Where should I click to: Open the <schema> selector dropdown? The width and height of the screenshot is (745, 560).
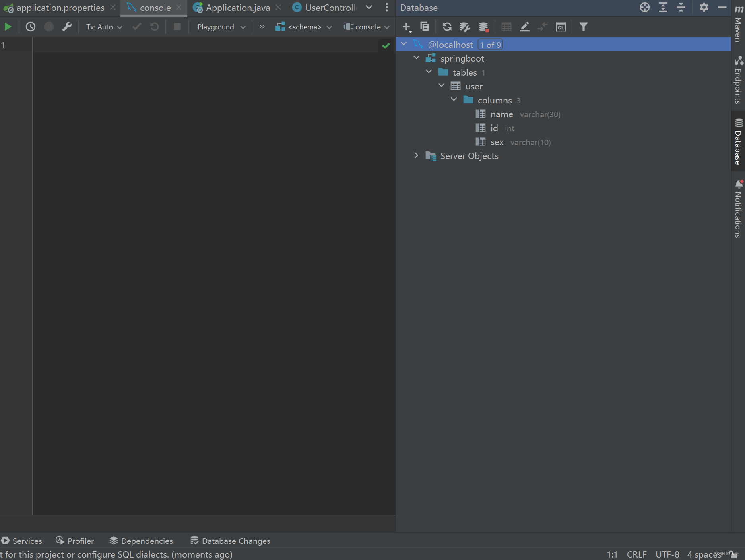pos(304,27)
